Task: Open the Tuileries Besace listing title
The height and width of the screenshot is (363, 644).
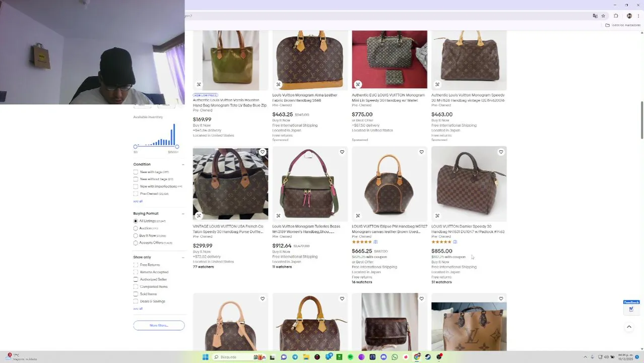Action: (x=306, y=229)
